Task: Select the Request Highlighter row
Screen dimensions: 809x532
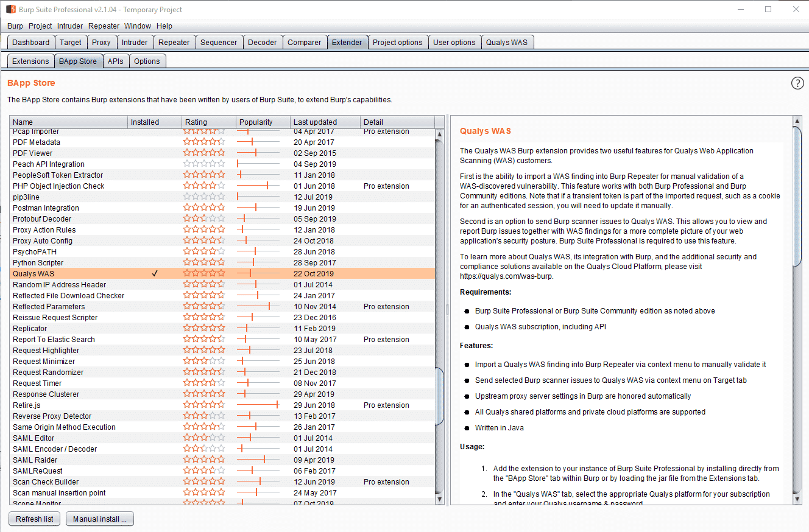Action: pos(222,351)
